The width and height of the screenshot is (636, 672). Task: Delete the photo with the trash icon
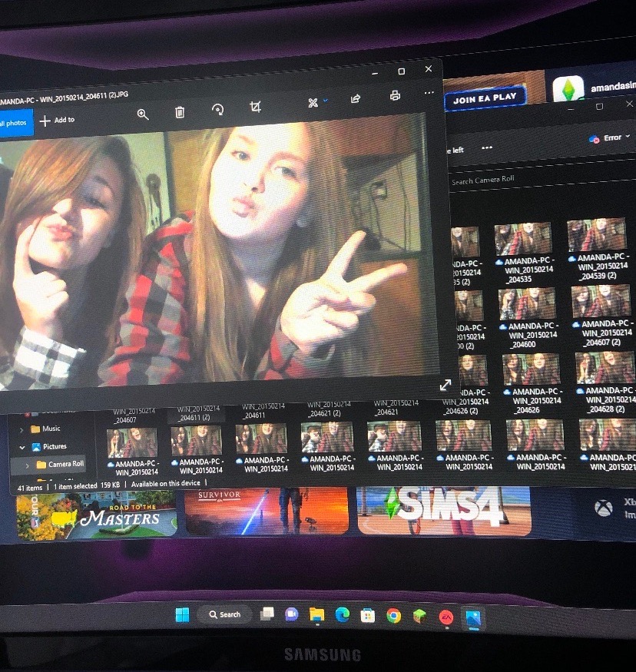point(180,112)
